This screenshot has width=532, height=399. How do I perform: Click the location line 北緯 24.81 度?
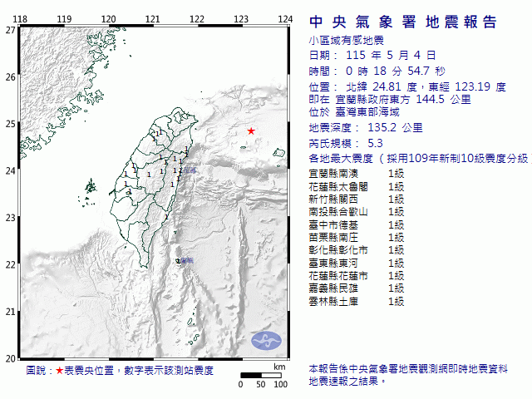382,87
